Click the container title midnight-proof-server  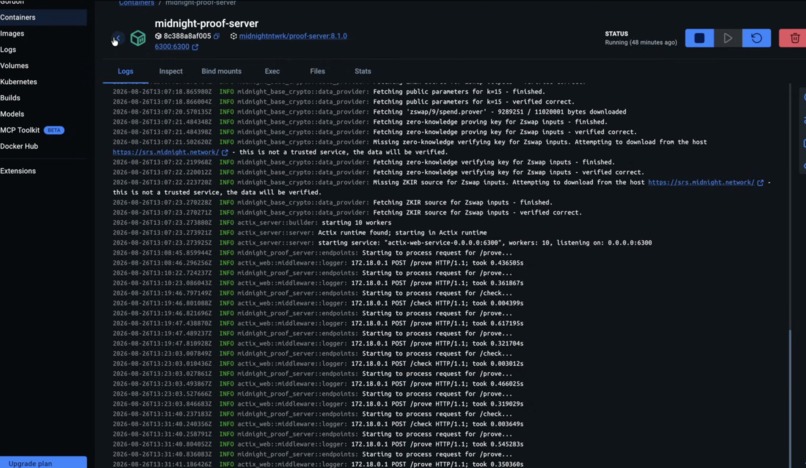[207, 23]
